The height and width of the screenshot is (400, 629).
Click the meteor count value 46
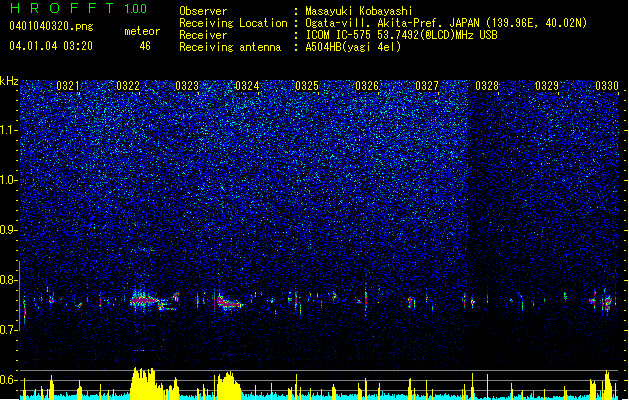click(x=145, y=46)
